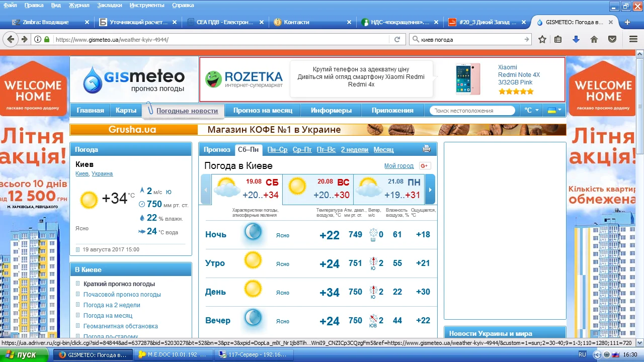
Task: Click the Gismeteo logo
Action: pos(134,79)
